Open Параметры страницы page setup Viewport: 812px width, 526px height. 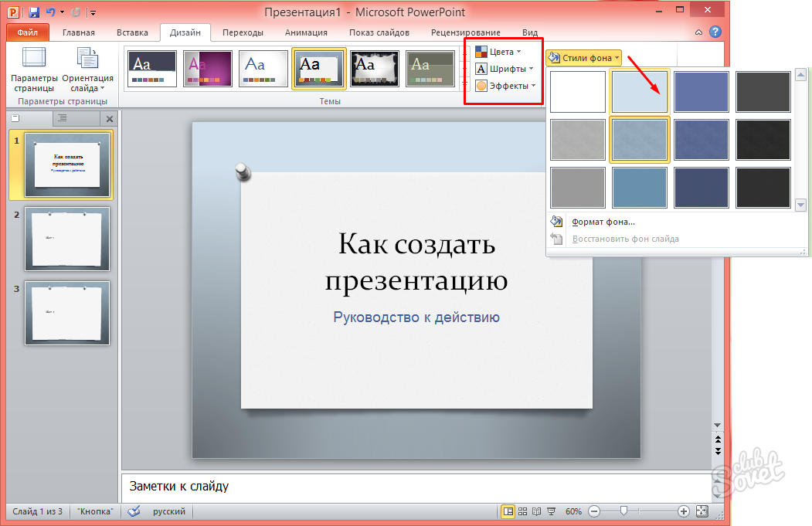click(34, 69)
